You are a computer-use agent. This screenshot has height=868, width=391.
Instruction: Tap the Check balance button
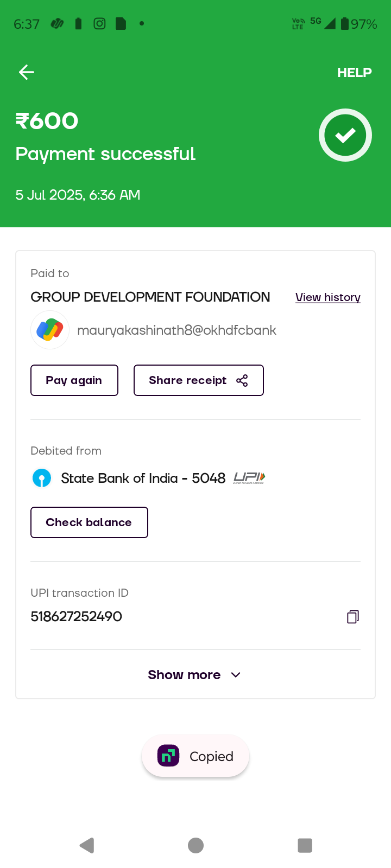click(x=89, y=522)
